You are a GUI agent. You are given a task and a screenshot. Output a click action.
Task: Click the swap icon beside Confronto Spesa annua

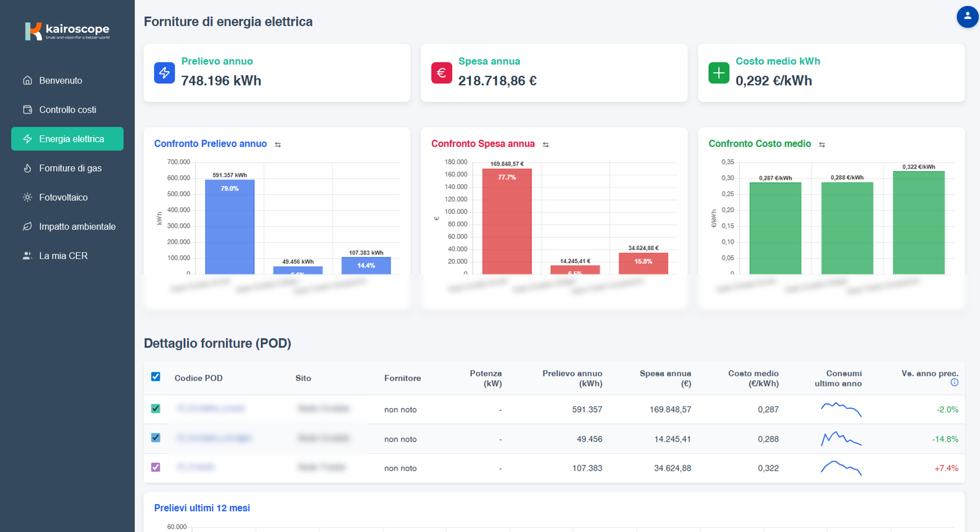point(546,145)
